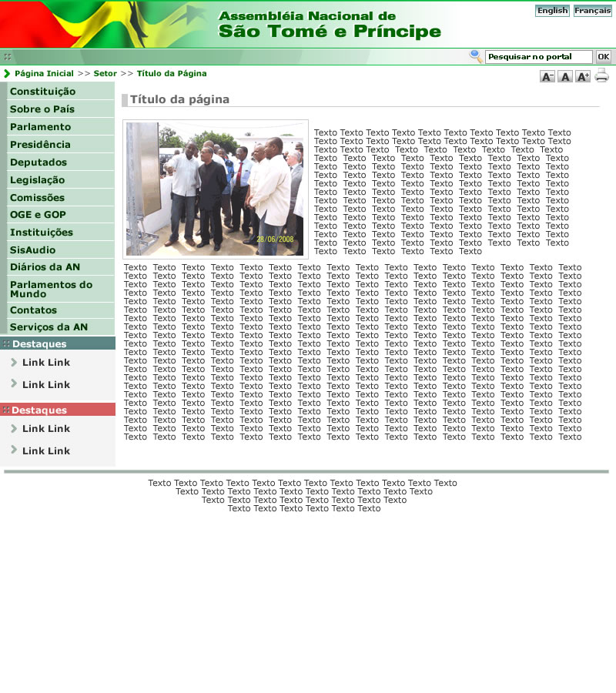616x693 pixels.
Task: Open the first Link Link under Destaques
Action: click(x=46, y=363)
